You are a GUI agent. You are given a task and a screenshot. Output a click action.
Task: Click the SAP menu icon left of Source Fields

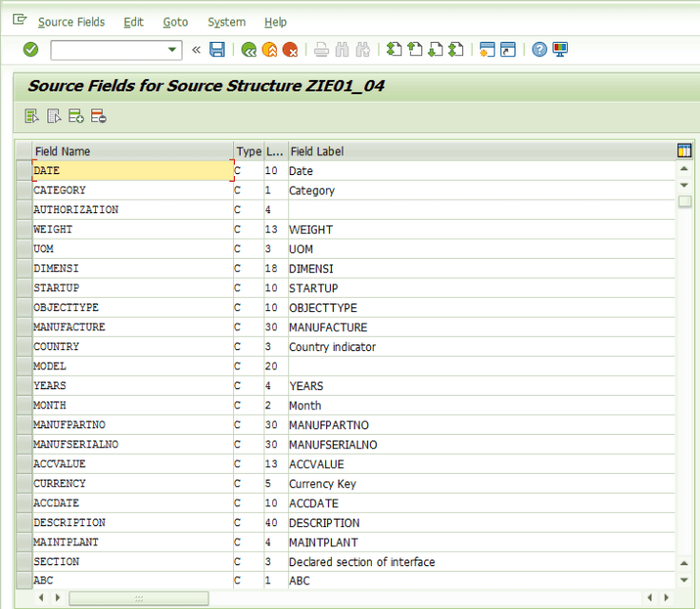click(x=19, y=21)
